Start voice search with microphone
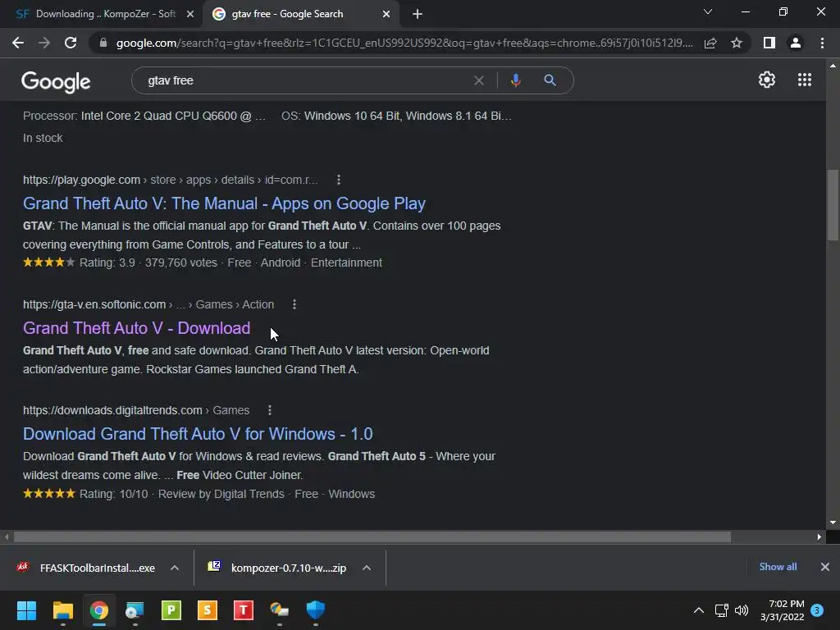 515,80
